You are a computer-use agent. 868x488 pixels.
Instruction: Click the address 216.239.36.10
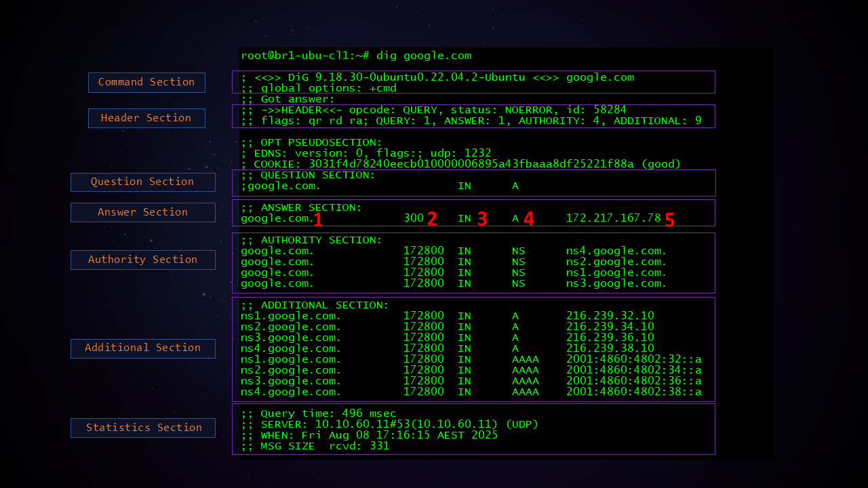pos(610,338)
